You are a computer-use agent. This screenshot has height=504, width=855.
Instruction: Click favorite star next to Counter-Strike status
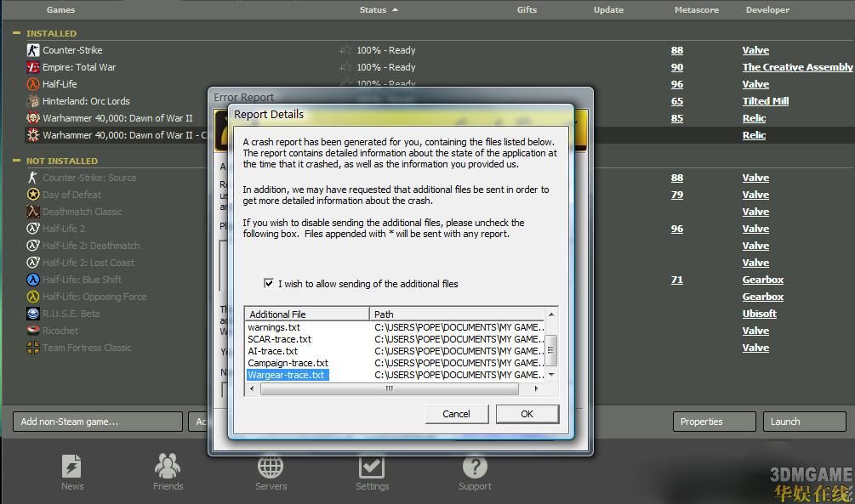[x=345, y=50]
